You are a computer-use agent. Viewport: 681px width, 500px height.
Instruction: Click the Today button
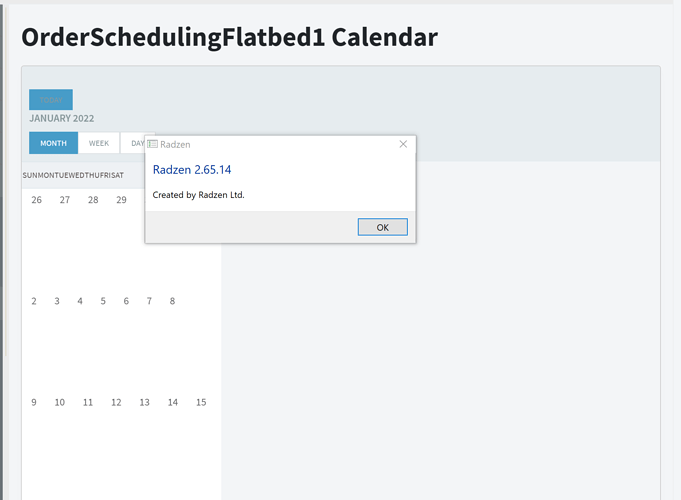tap(51, 100)
